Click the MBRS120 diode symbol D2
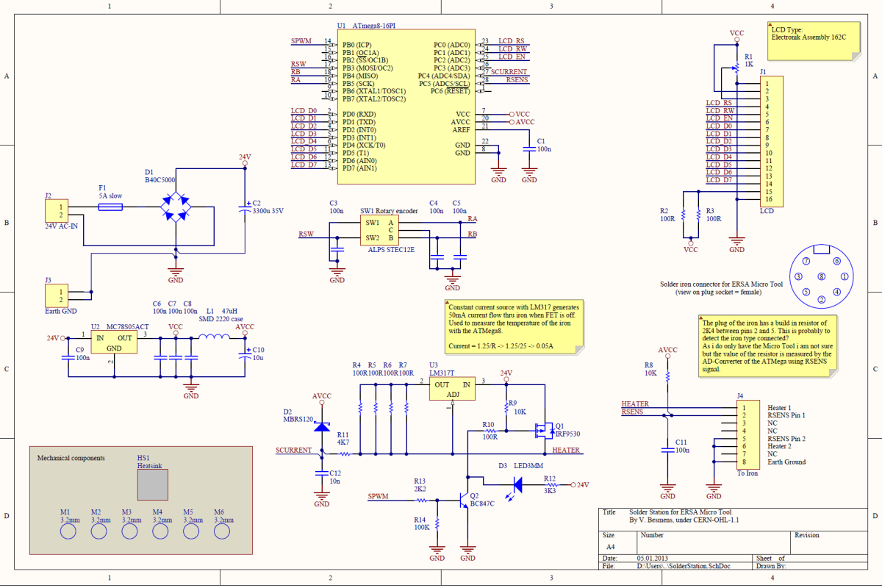 click(x=322, y=429)
